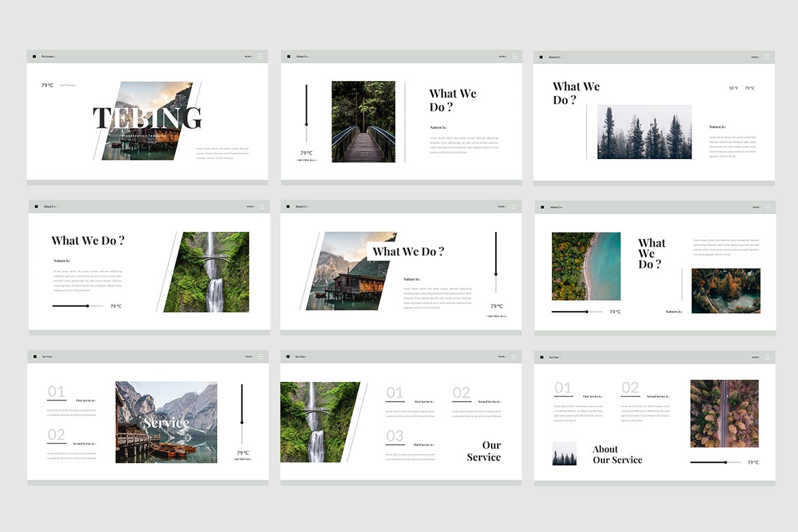Open hamburger menu on the "Our Service" slide
798x532 pixels.
514,356
